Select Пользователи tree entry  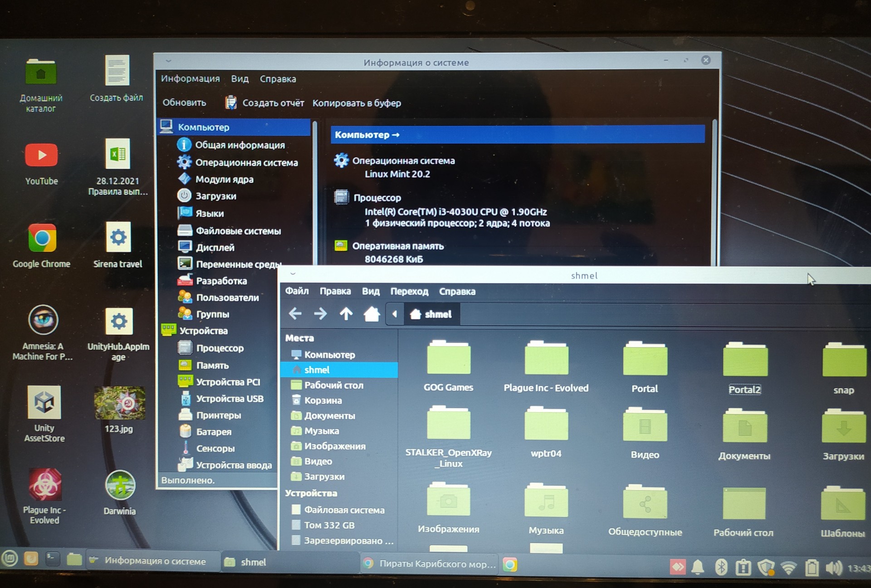[219, 298]
